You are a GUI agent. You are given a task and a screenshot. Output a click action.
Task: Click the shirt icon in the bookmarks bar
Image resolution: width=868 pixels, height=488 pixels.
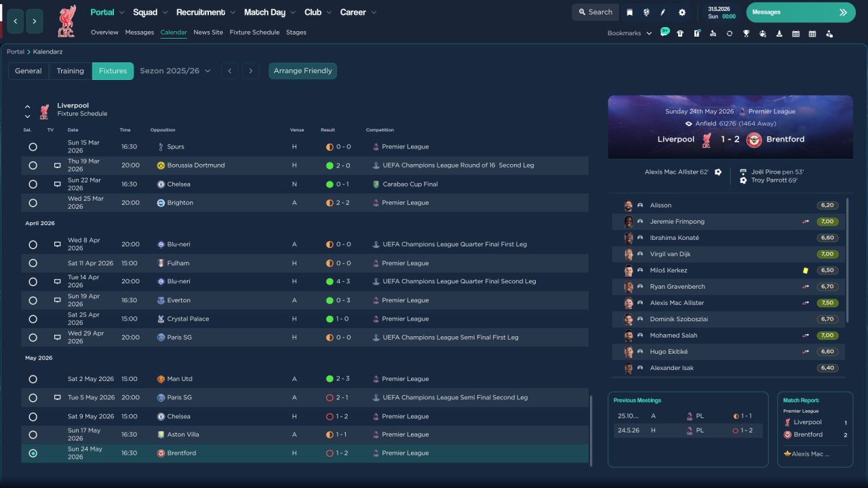coord(680,33)
